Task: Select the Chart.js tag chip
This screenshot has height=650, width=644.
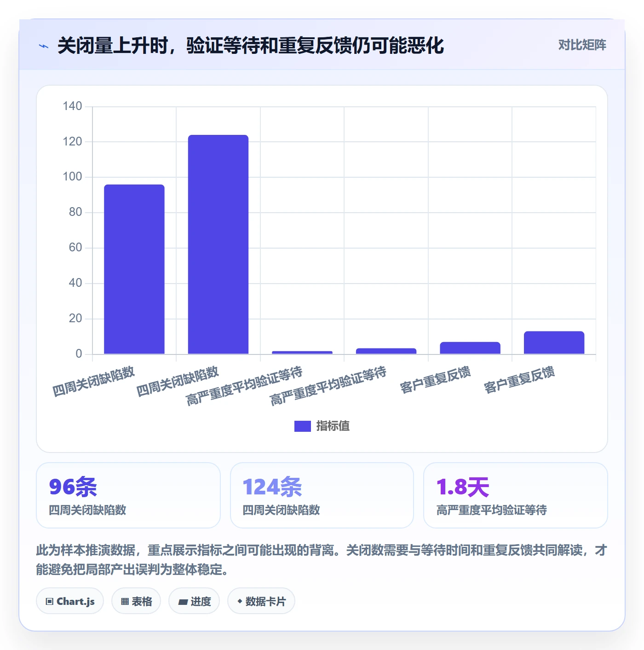Action: (x=70, y=601)
